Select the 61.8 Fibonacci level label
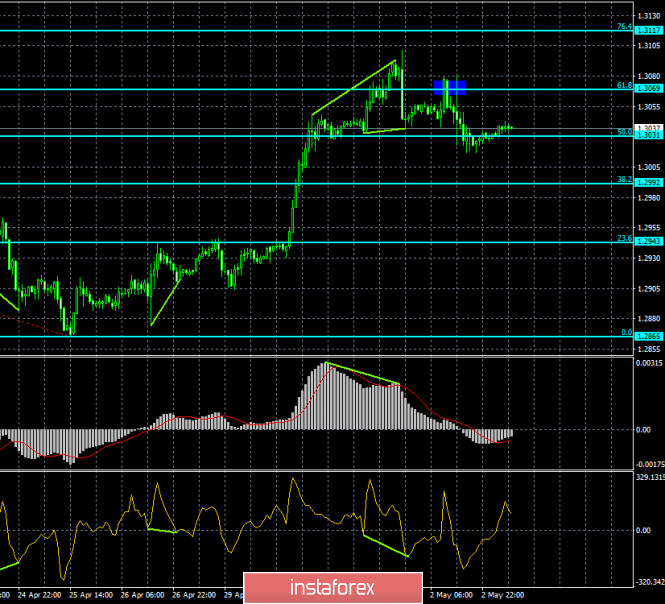The width and height of the screenshot is (665, 604). tap(623, 85)
